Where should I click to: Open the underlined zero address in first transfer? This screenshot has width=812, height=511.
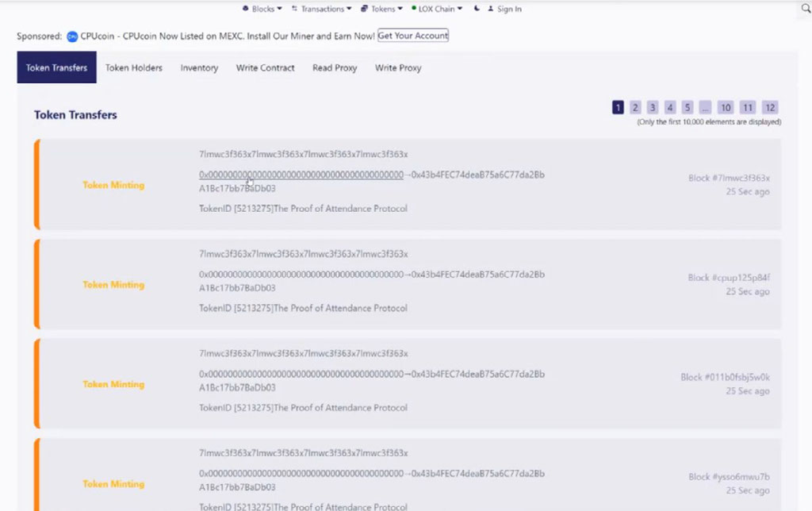click(301, 175)
